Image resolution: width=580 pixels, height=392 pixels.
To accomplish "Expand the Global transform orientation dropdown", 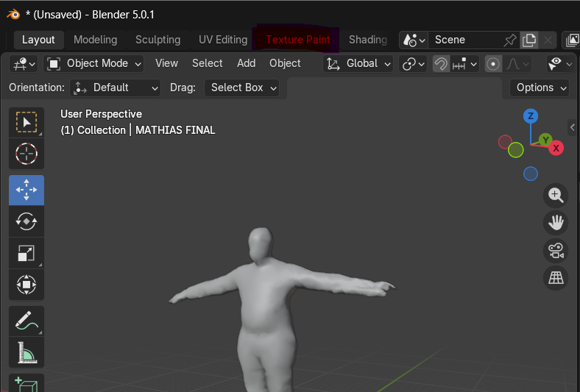I will click(x=358, y=64).
